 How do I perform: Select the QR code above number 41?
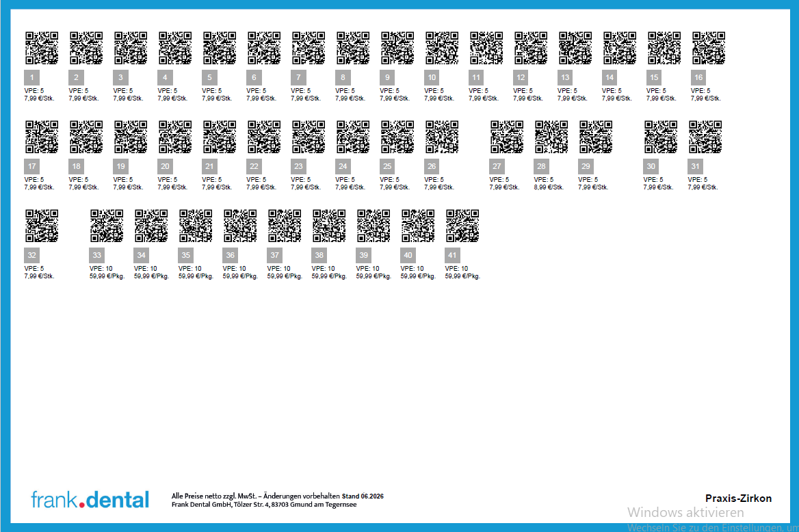tap(462, 226)
